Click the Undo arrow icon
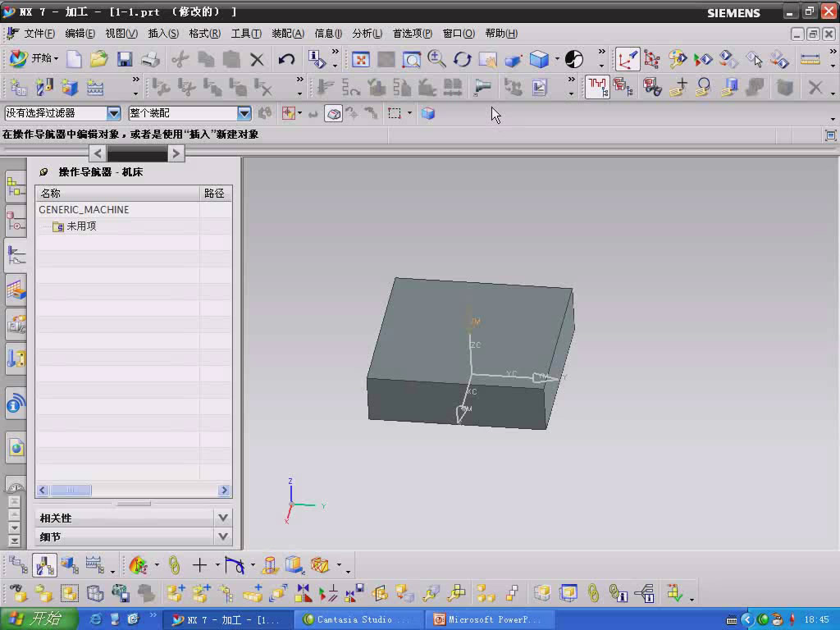Screen dimensions: 840x630 click(286, 59)
